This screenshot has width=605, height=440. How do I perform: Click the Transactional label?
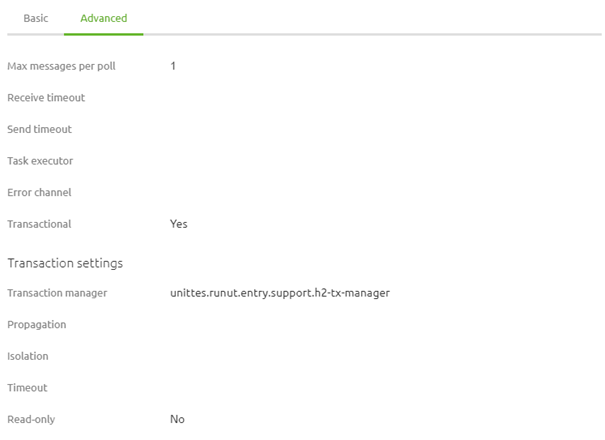39,224
